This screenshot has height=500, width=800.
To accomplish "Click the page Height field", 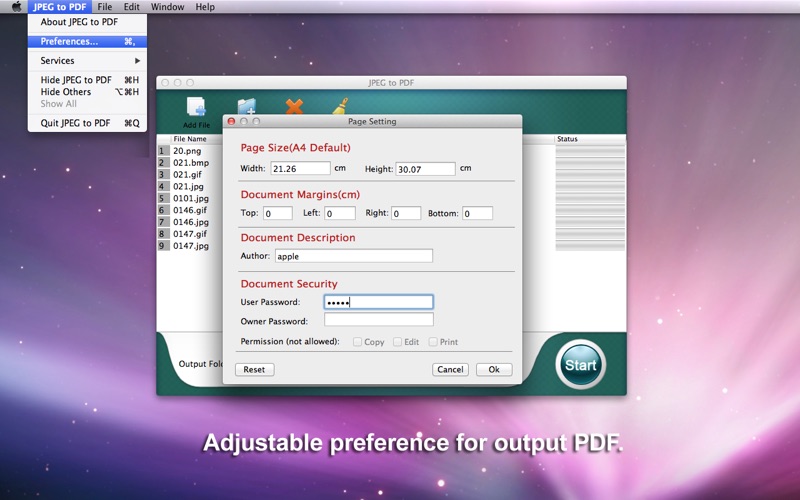I will pos(425,169).
